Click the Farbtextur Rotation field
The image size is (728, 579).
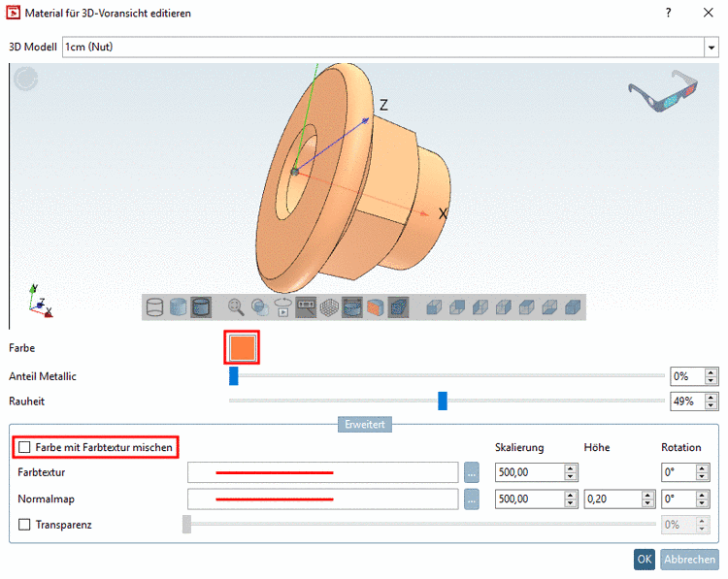point(678,472)
